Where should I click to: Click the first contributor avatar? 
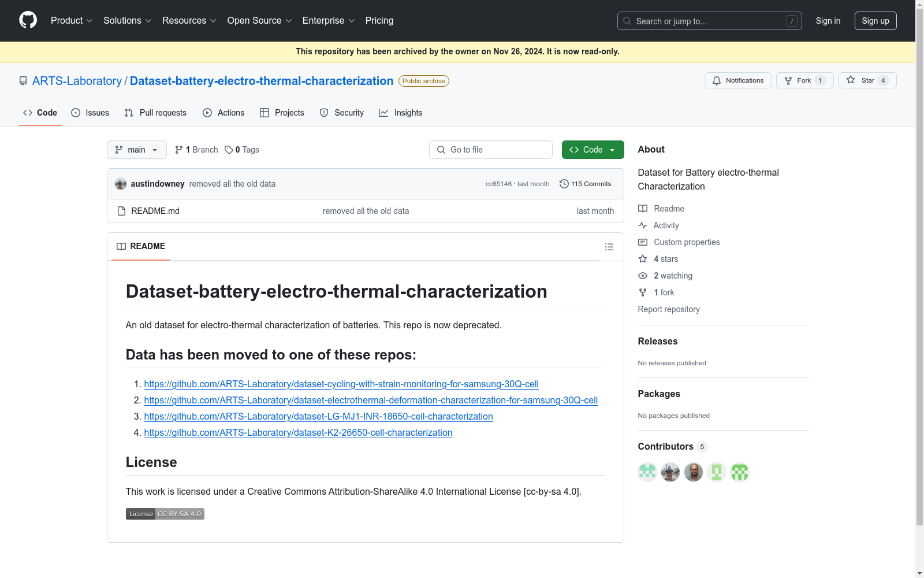[647, 472]
